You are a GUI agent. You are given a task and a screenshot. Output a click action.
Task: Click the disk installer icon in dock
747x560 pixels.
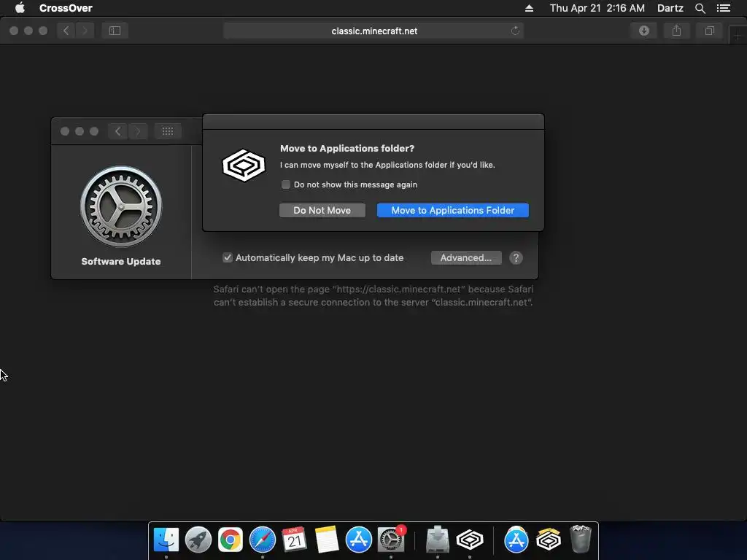click(x=438, y=540)
